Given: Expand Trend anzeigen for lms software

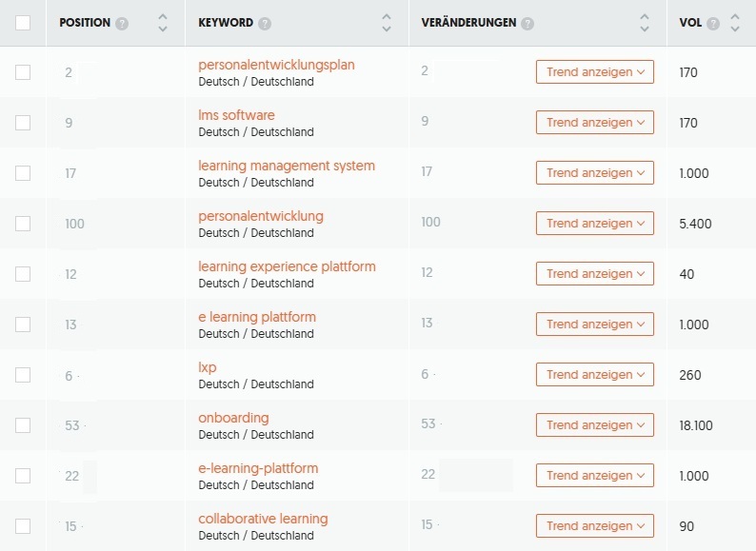Looking at the screenshot, I should click(595, 123).
